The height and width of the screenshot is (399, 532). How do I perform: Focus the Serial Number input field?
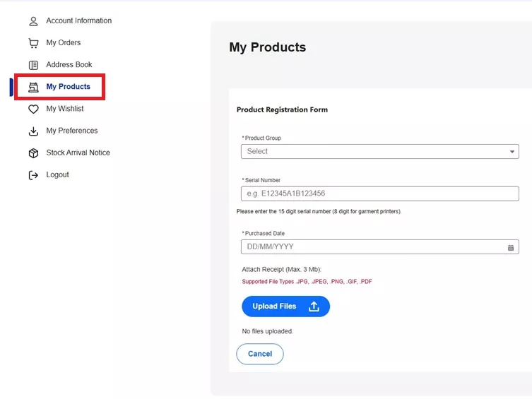point(379,193)
